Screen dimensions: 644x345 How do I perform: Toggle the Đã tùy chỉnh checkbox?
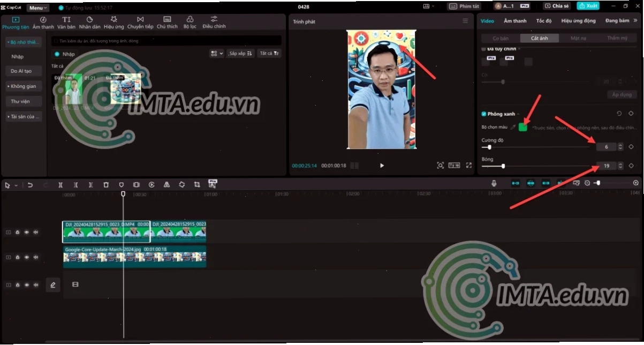click(484, 49)
